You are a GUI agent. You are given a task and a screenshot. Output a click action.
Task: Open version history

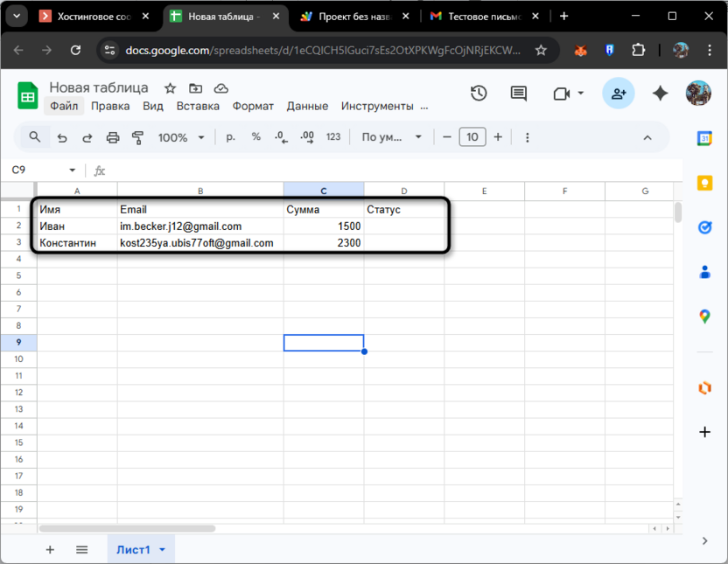(477, 94)
